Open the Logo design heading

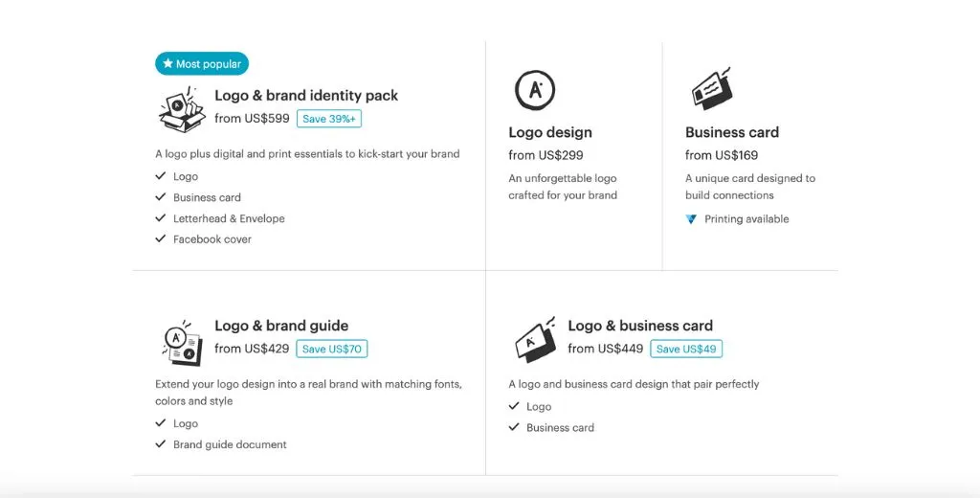pos(550,132)
